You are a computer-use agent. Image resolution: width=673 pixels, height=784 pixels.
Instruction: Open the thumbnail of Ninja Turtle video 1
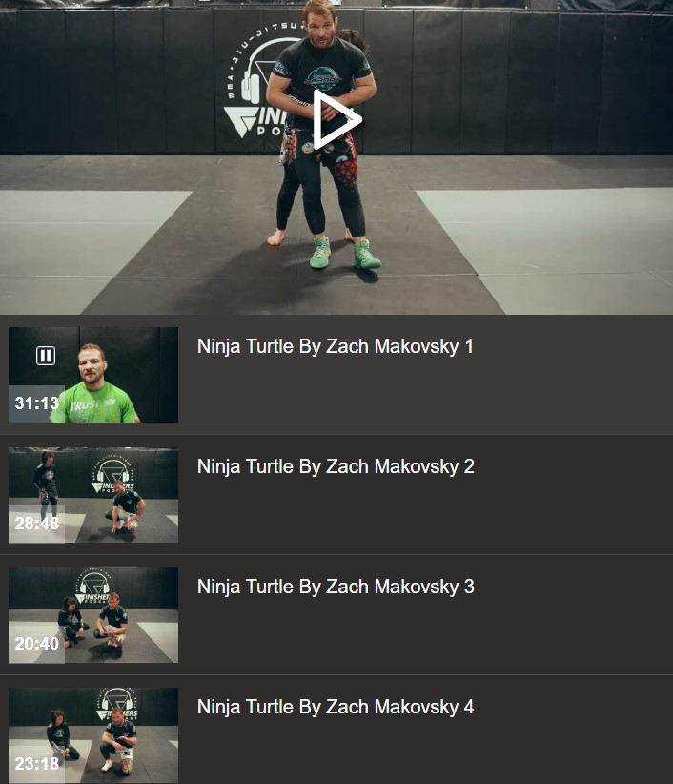93,375
